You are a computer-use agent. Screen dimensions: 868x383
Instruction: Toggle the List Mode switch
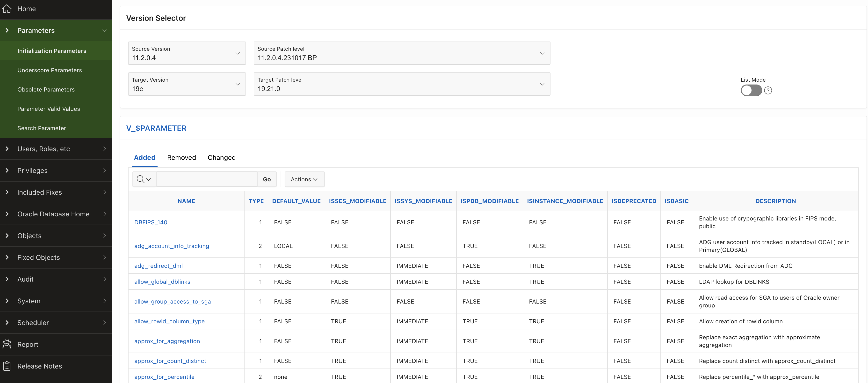tap(751, 91)
